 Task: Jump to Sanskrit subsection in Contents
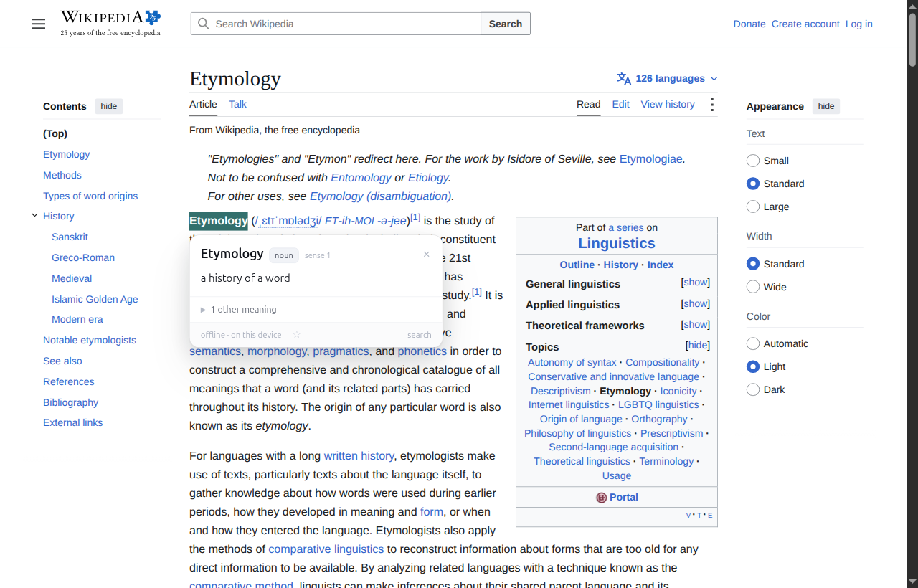(70, 237)
